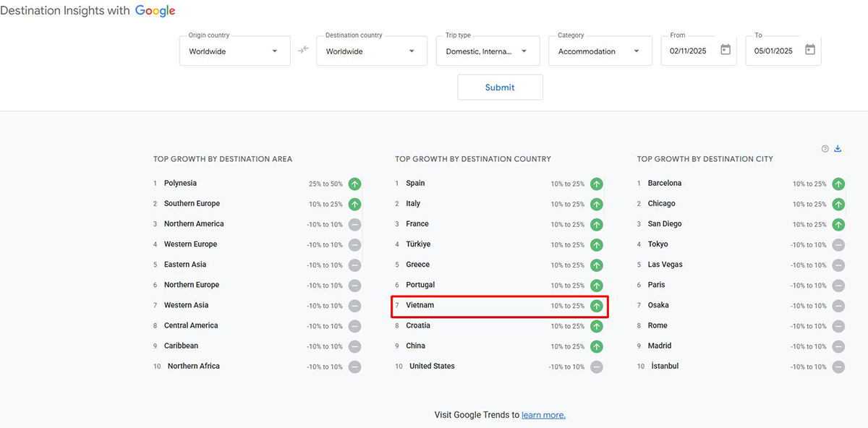Click the airplane swap icon between country selectors
The image size is (868, 428).
coord(302,50)
